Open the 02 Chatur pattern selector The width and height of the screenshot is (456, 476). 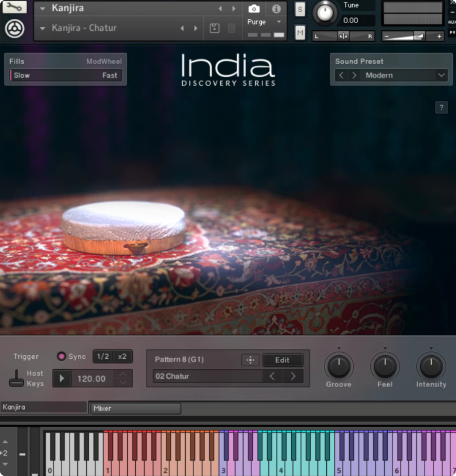(208, 377)
